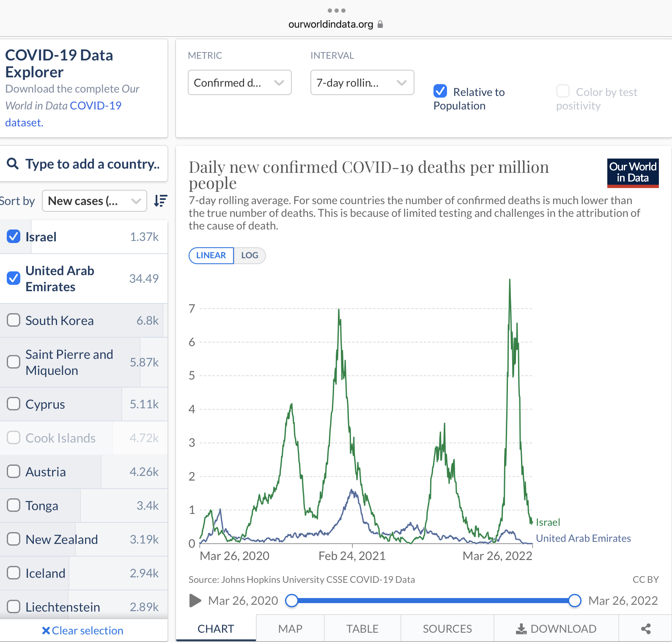Disable Relative to Population checkbox
Image resolution: width=672 pixels, height=642 pixels.
[x=440, y=91]
